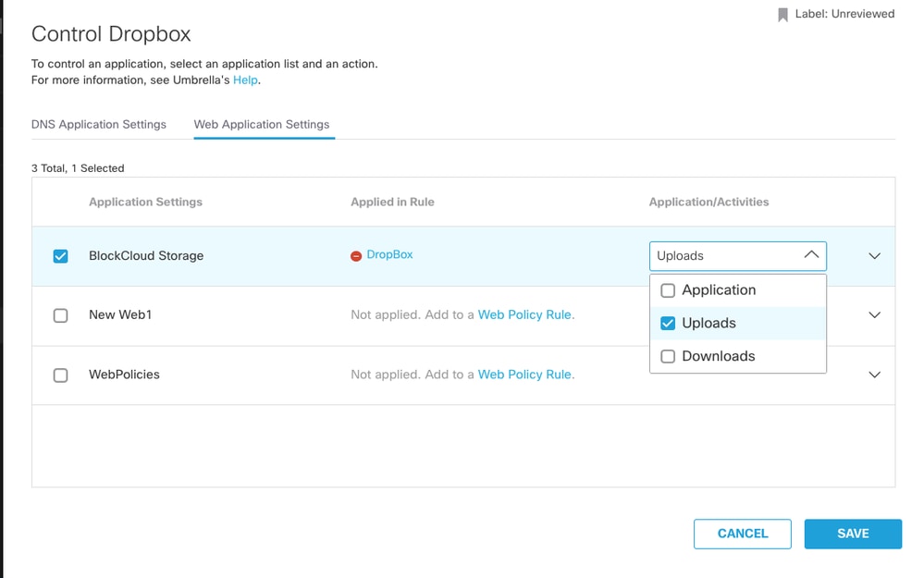This screenshot has height=578, width=924.
Task: Open the DropBox rule link
Action: 389,254
